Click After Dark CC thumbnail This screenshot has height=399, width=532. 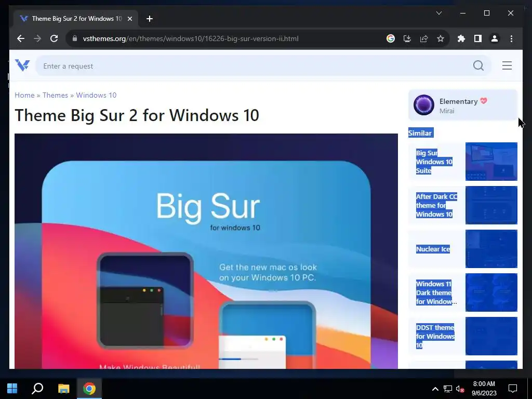pyautogui.click(x=491, y=205)
